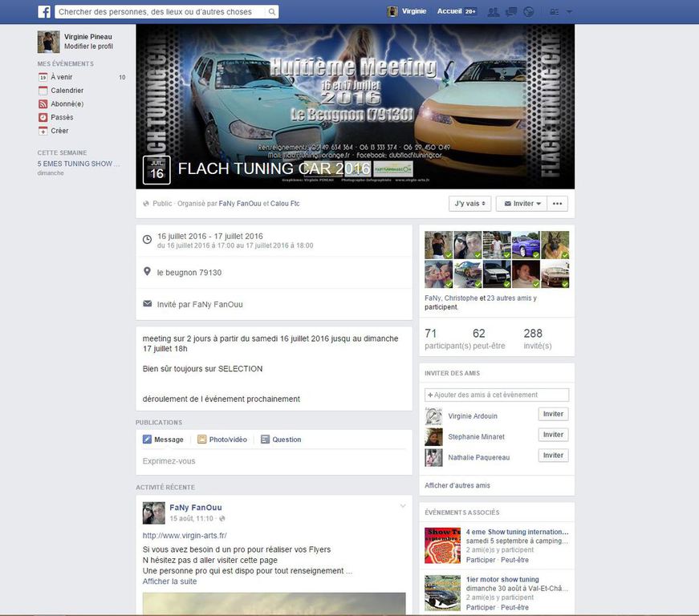Click the search magnifier icon
Viewport: 699px width, 616px height.
[272, 12]
